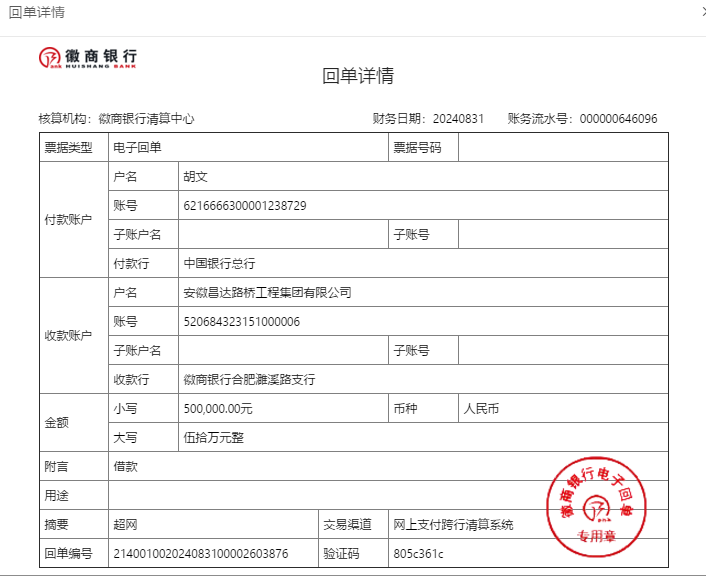This screenshot has width=706, height=585.
Task: Click the currency value 人民币
Action: (x=480, y=409)
